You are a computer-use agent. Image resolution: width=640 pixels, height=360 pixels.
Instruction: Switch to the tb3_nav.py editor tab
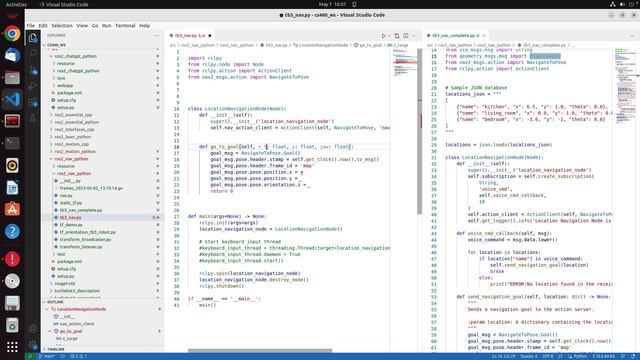pos(190,36)
